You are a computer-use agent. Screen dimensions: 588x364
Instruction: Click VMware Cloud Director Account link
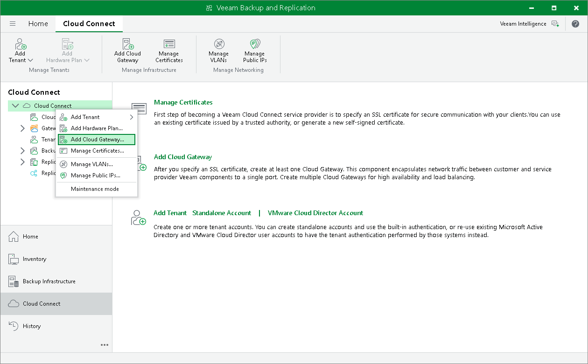point(315,213)
